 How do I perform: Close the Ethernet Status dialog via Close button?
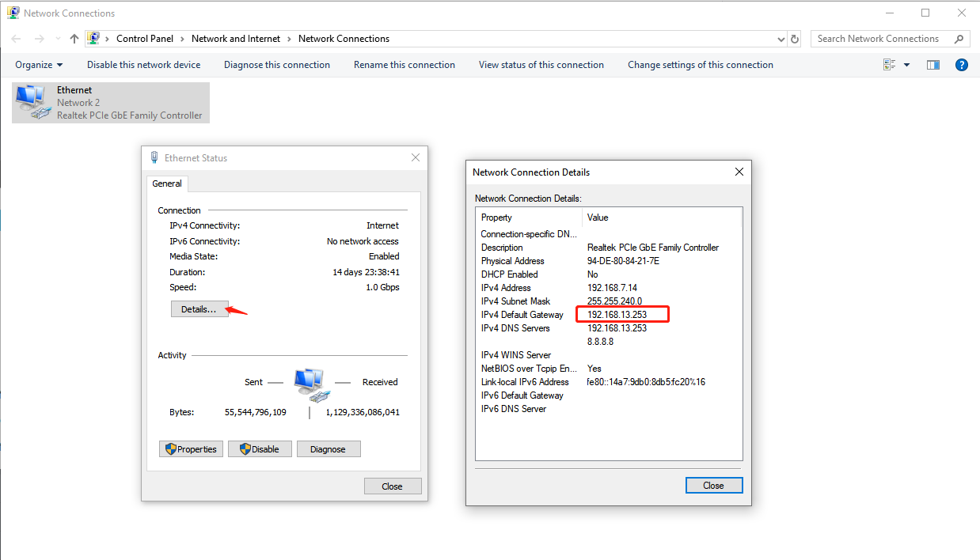(x=393, y=486)
